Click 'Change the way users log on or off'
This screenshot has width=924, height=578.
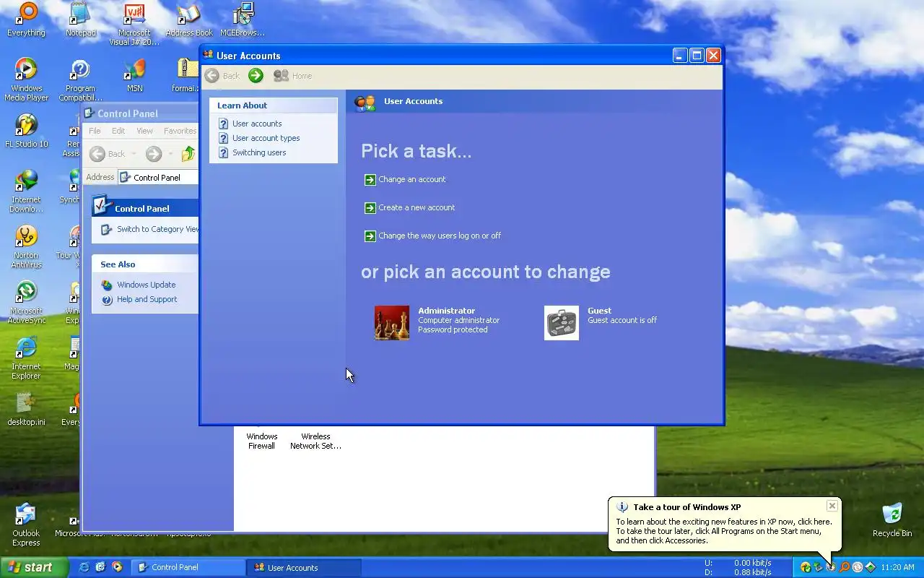[x=440, y=236]
